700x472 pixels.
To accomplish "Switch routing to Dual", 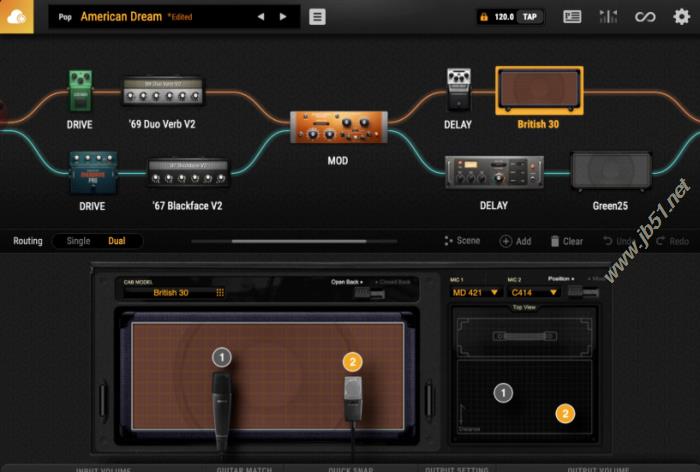I will click(117, 241).
